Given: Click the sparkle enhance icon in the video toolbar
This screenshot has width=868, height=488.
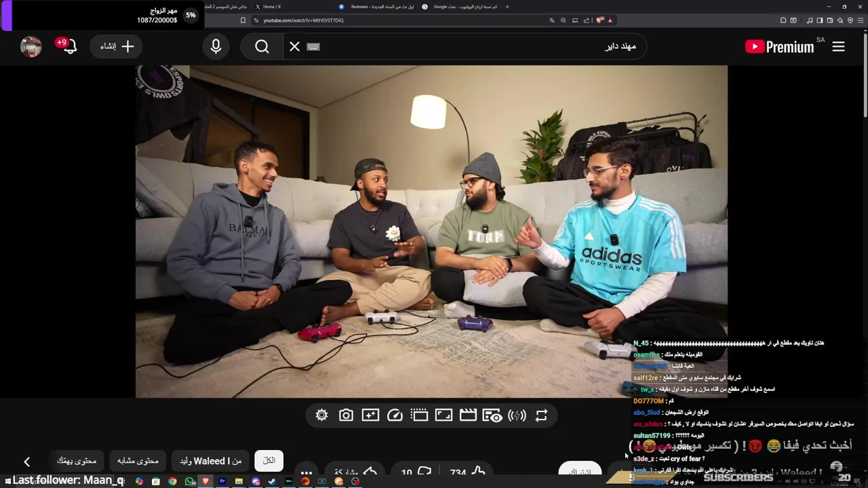Looking at the screenshot, I should 370,415.
